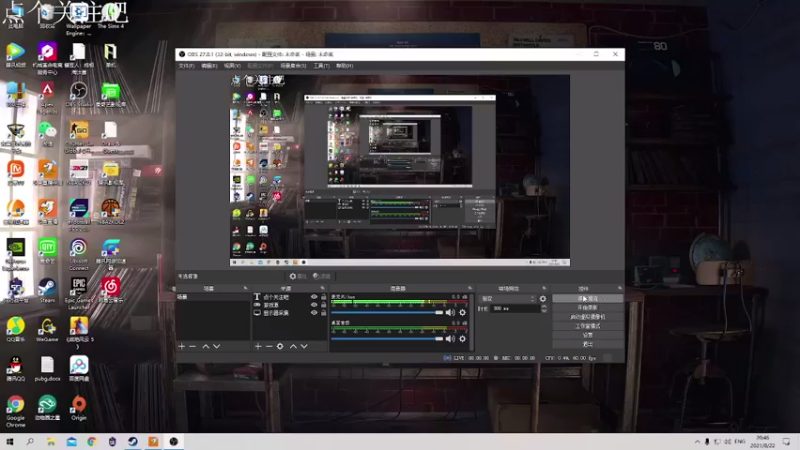Open the 场景集合(S) Scene Collection menu
800x450 pixels.
click(x=293, y=66)
